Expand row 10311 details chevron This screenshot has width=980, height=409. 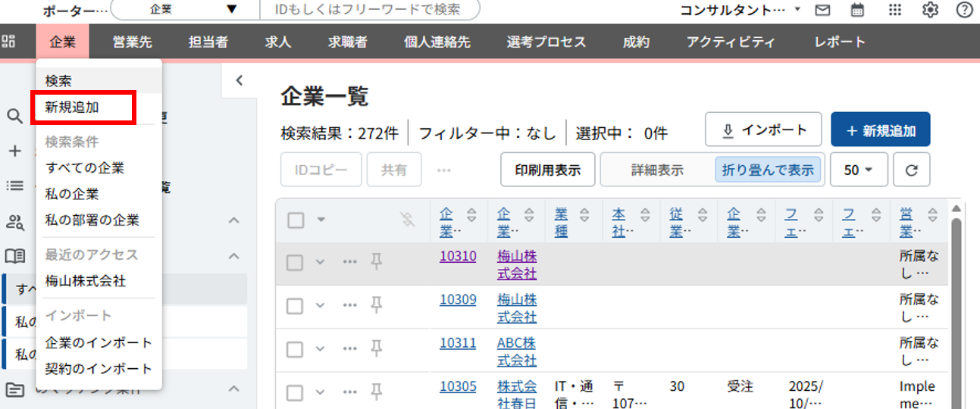320,348
